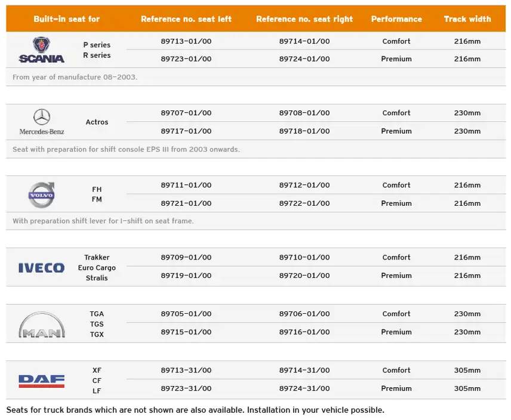Click the DAF logo
The height and width of the screenshot is (420, 511).
pos(41,380)
